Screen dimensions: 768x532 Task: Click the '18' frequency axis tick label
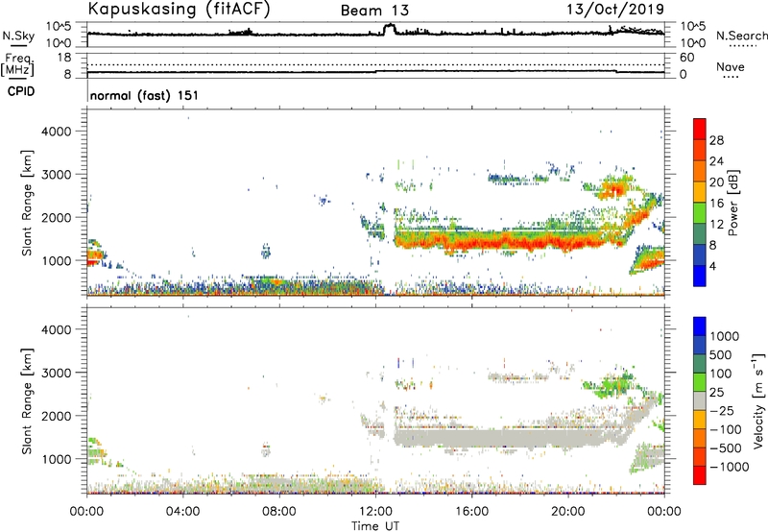click(x=64, y=58)
